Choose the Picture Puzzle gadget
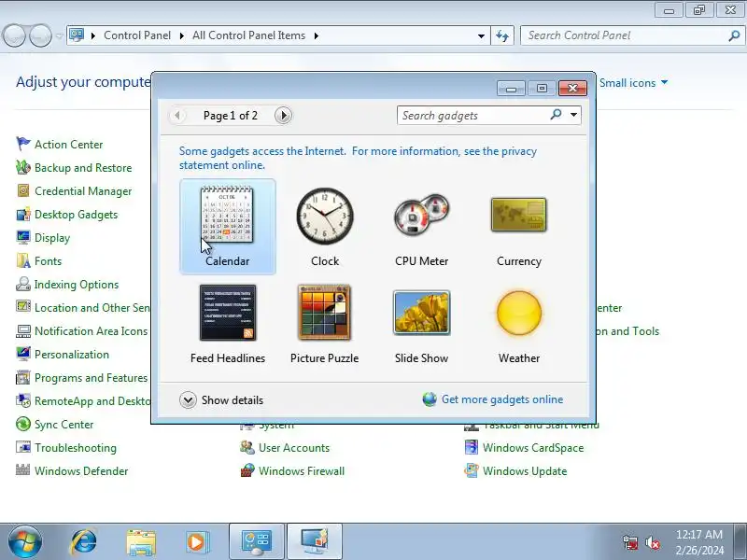This screenshot has height=560, width=747. click(x=324, y=324)
